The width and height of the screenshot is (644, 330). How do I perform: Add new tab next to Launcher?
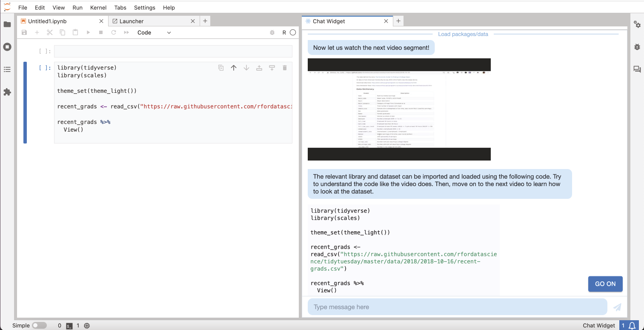coord(205,21)
